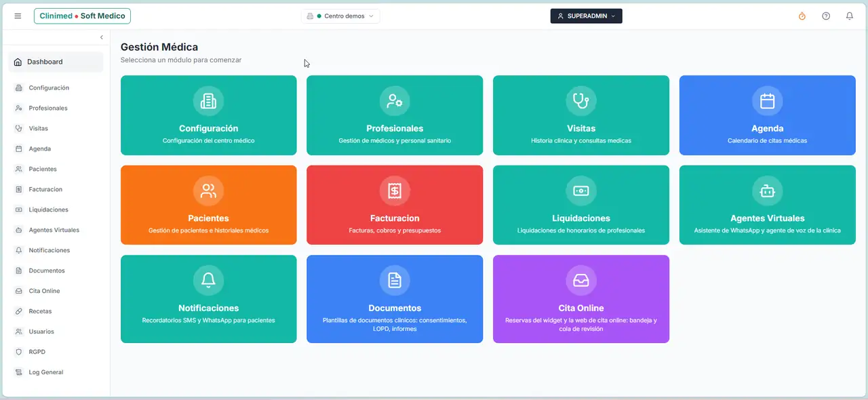Select Cita Online in the sidebar
This screenshot has height=400, width=868.
[x=56, y=291]
